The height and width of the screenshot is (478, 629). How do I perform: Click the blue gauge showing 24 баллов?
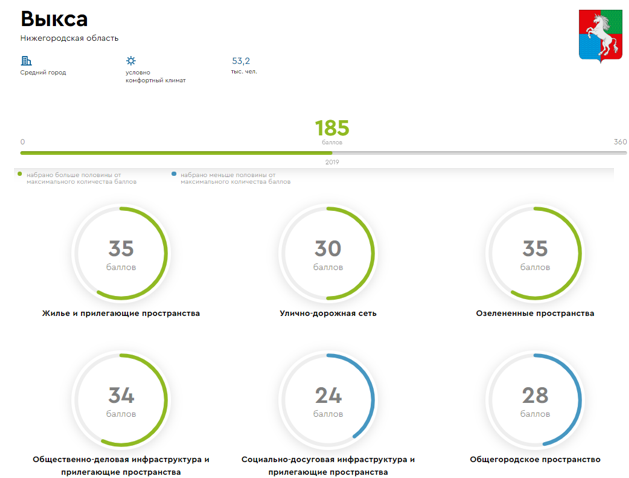point(328,400)
